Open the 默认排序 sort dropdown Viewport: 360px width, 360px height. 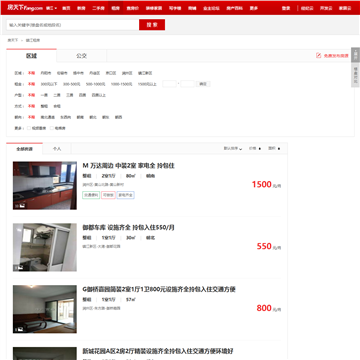233,149
